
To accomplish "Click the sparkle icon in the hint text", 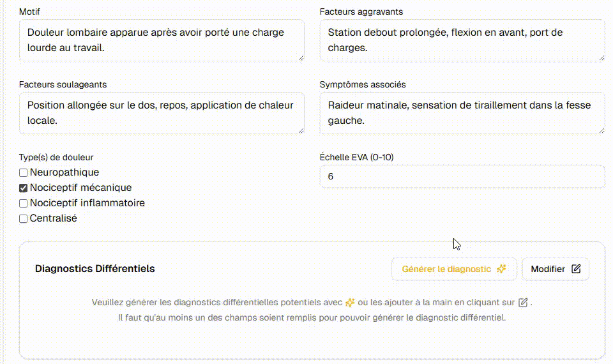I will pyautogui.click(x=349, y=302).
